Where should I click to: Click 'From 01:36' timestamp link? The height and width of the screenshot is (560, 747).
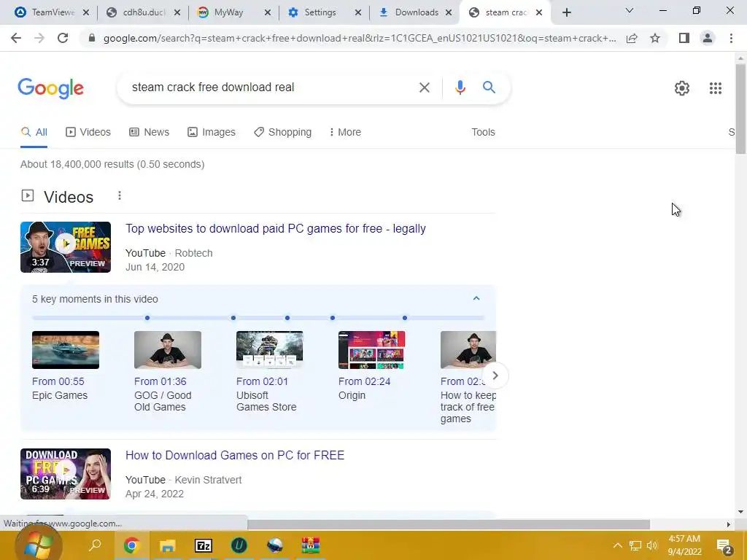point(160,381)
